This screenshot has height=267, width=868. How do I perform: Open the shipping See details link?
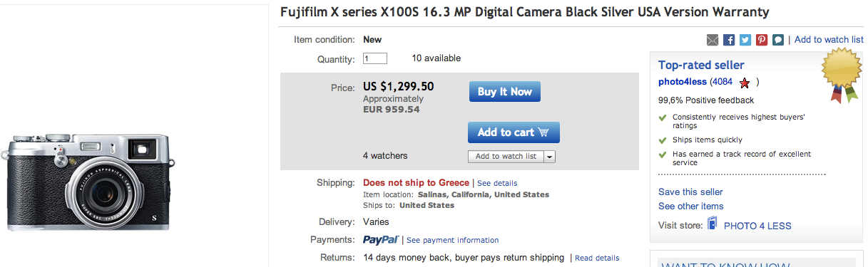coord(497,184)
